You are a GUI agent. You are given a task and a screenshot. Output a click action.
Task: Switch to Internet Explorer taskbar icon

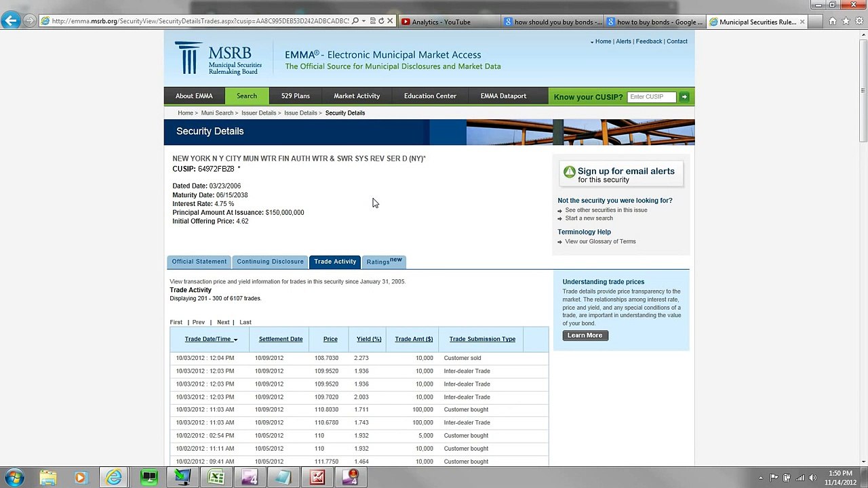coord(114,478)
